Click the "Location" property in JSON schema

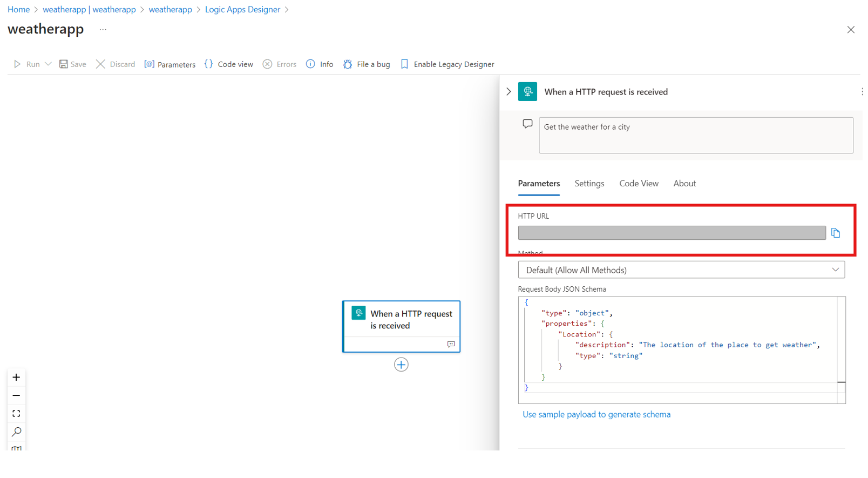click(x=580, y=334)
